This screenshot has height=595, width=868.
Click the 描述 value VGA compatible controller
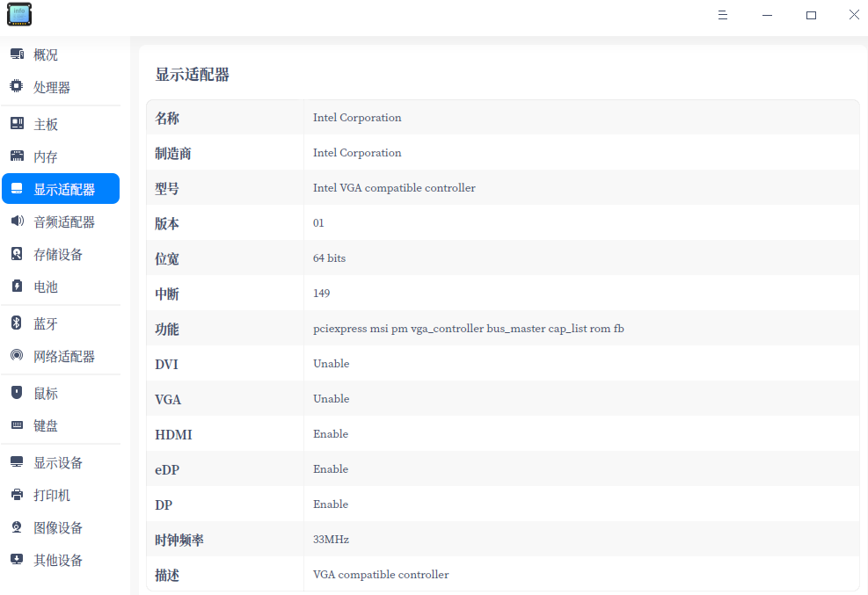(381, 575)
